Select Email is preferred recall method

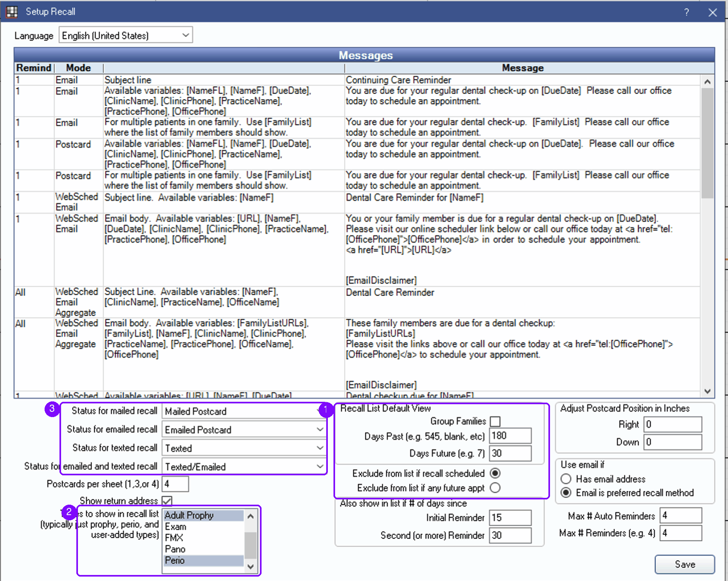click(x=566, y=493)
